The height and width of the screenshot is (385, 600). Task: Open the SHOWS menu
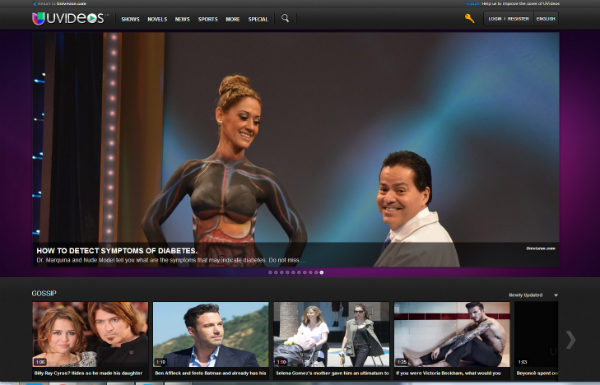130,19
